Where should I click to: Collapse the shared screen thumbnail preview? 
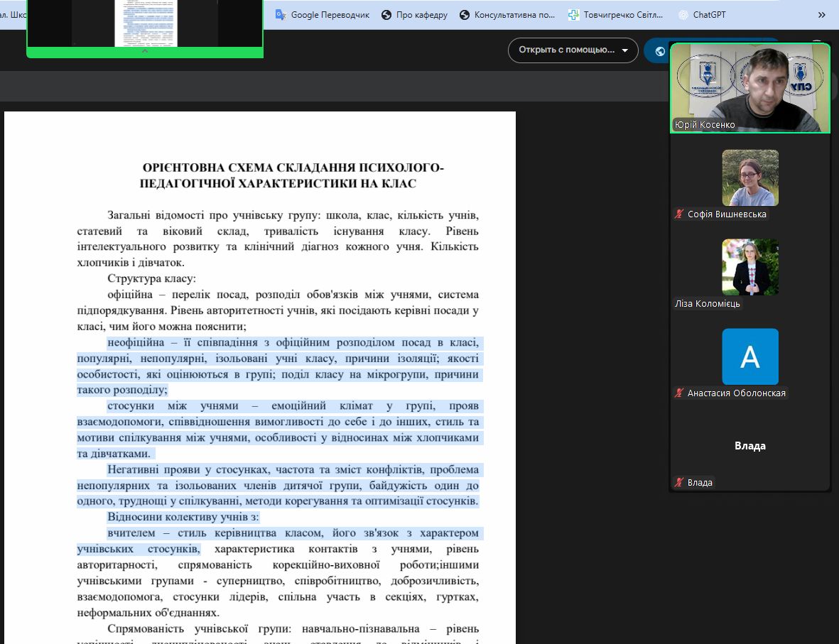[145, 51]
